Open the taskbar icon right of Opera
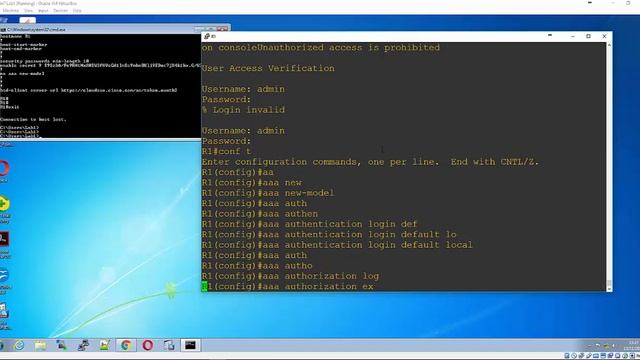The height and width of the screenshot is (360, 640). (x=169, y=345)
